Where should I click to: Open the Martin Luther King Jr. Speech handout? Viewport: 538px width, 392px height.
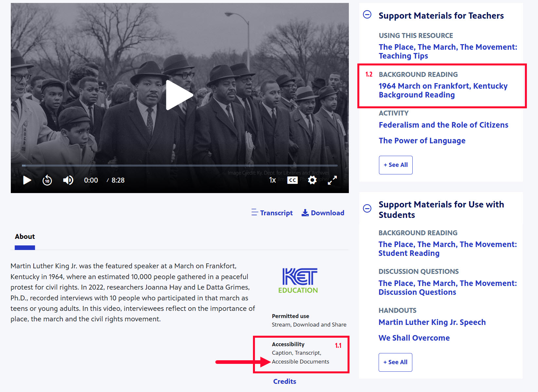pos(432,322)
